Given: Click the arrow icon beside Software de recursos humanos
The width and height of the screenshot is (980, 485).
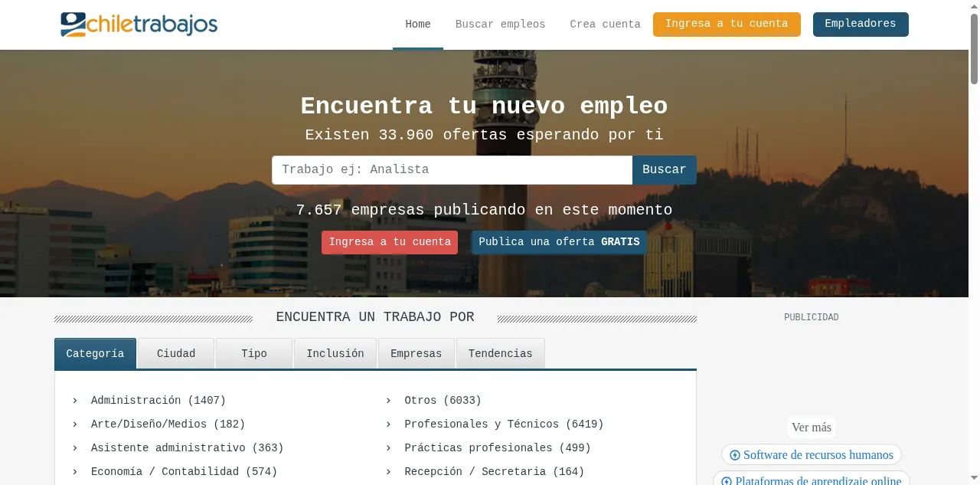Looking at the screenshot, I should [x=735, y=455].
